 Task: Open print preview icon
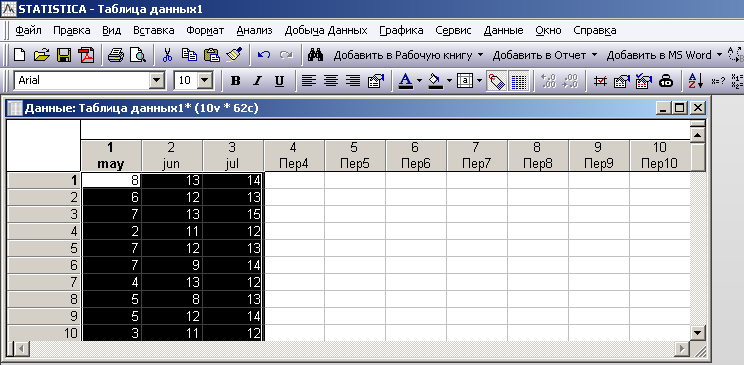pos(138,55)
